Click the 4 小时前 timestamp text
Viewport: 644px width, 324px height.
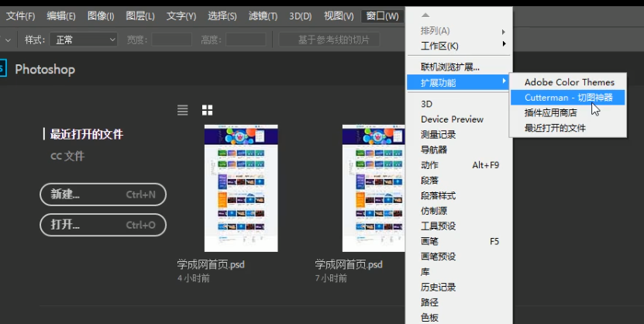point(194,278)
